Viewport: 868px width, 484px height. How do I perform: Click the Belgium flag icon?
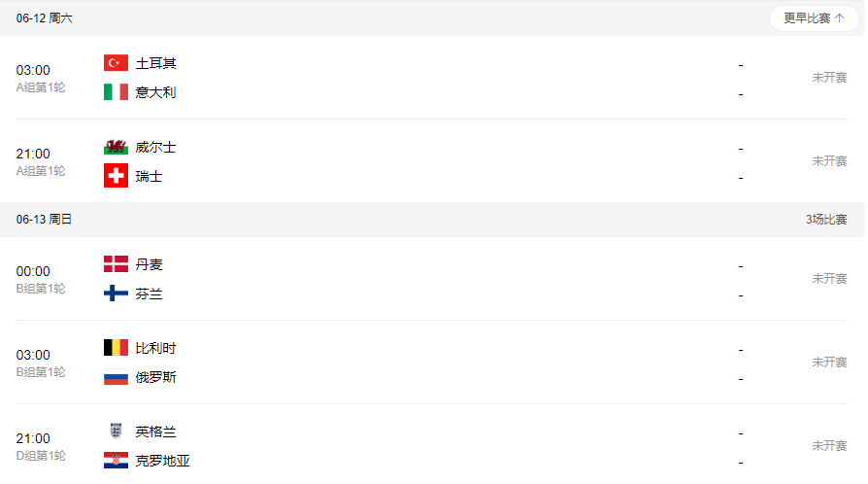pyautogui.click(x=116, y=348)
